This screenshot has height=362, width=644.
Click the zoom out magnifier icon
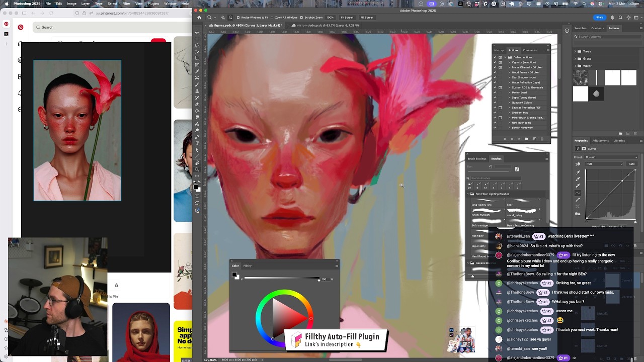[230, 18]
